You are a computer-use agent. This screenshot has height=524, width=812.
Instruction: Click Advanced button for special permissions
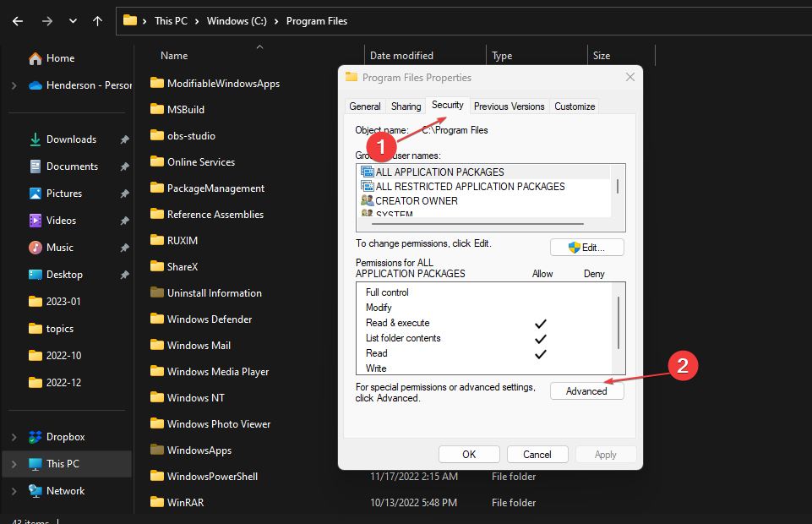point(586,391)
